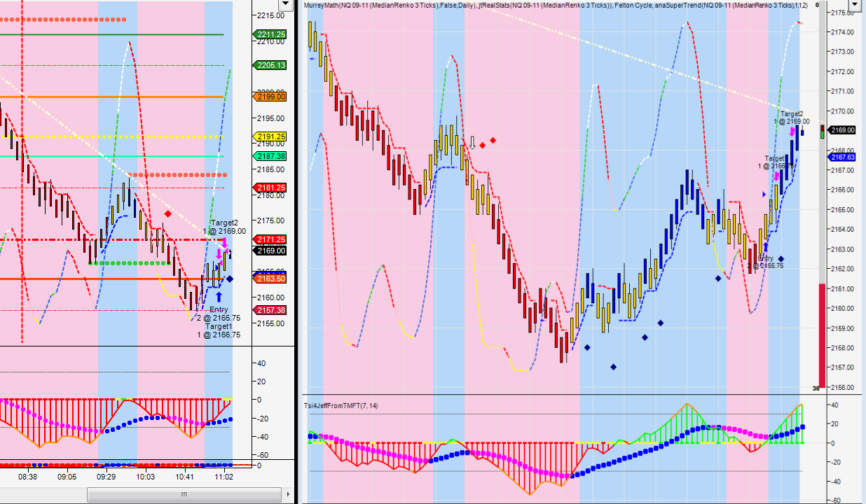Click Target2 label in the right chart
The width and height of the screenshot is (866, 504).
tap(792, 113)
